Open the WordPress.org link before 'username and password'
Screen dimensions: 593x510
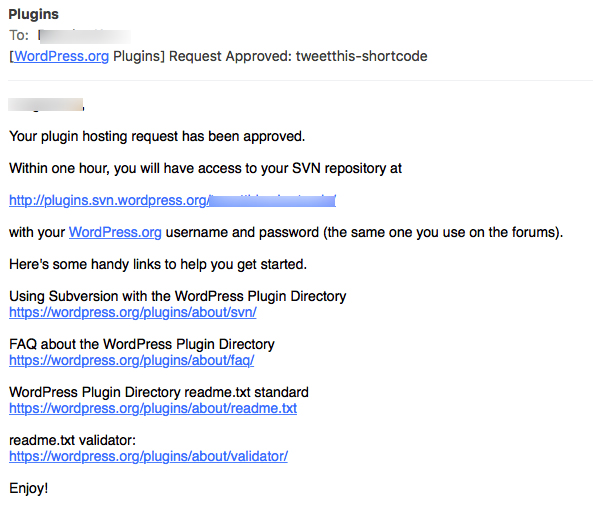[115, 232]
